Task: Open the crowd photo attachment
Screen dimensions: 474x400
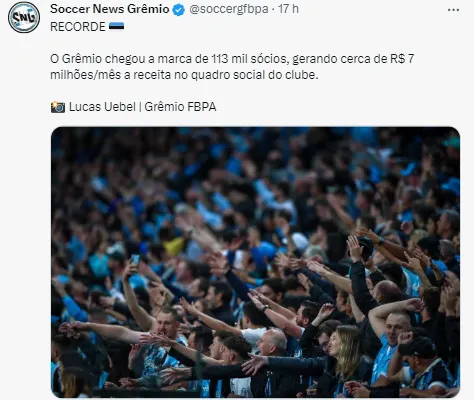Action: pos(255,262)
